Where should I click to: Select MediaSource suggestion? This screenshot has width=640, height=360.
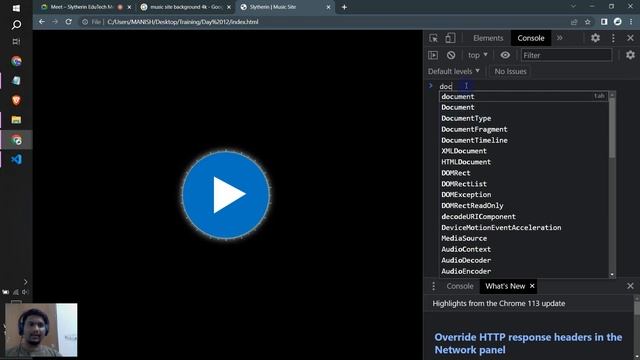[x=524, y=238]
